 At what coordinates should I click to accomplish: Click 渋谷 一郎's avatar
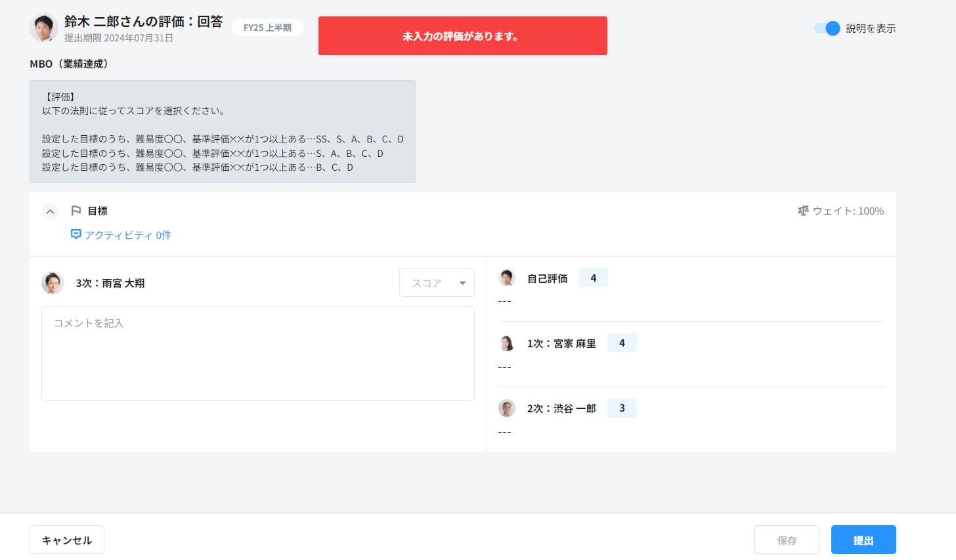[x=507, y=408]
